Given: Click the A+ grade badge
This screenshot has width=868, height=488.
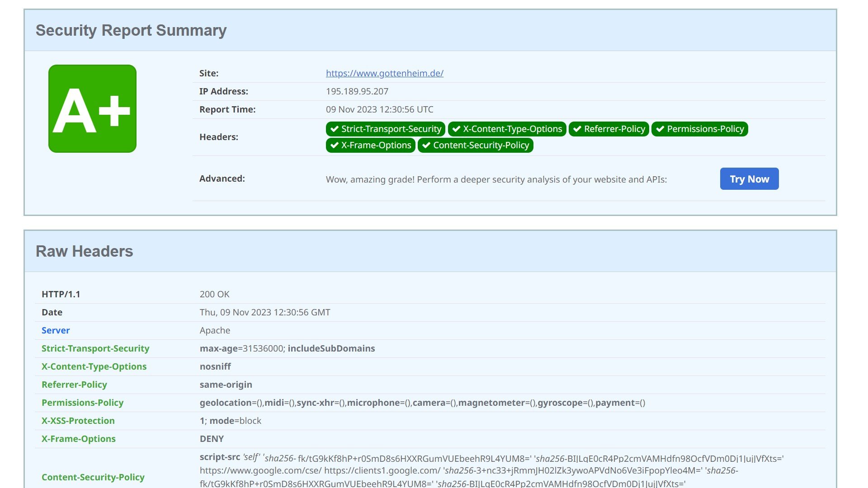Looking at the screenshot, I should point(92,108).
